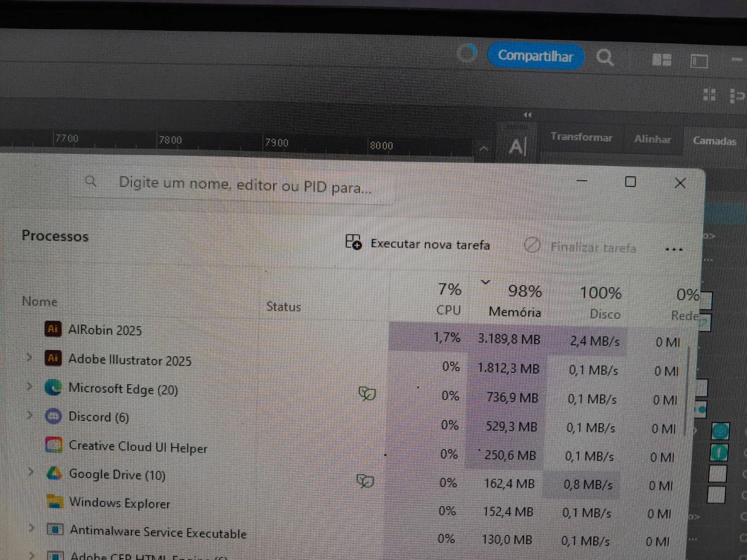Expand the Google Drive (10) process group
Viewport: 747px width, 560px height.
pyautogui.click(x=31, y=472)
